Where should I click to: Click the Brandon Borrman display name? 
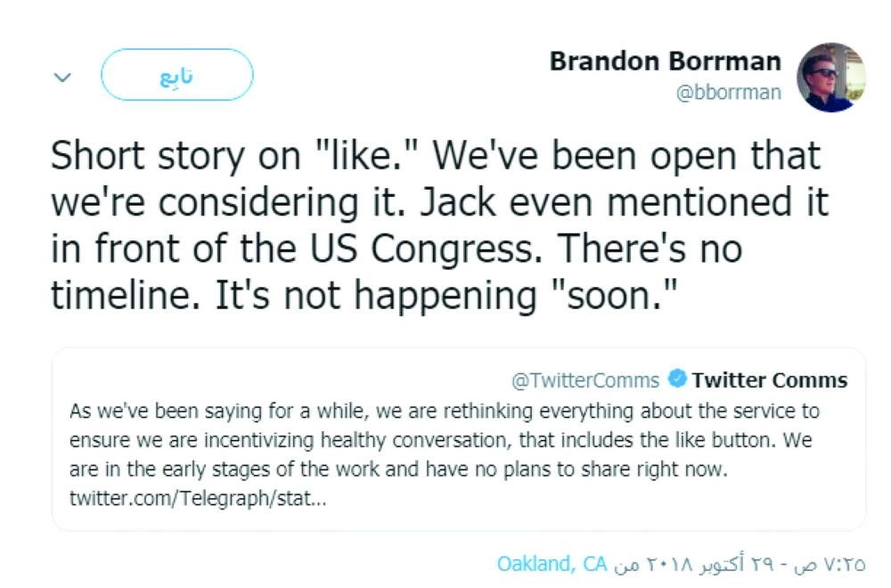[665, 61]
